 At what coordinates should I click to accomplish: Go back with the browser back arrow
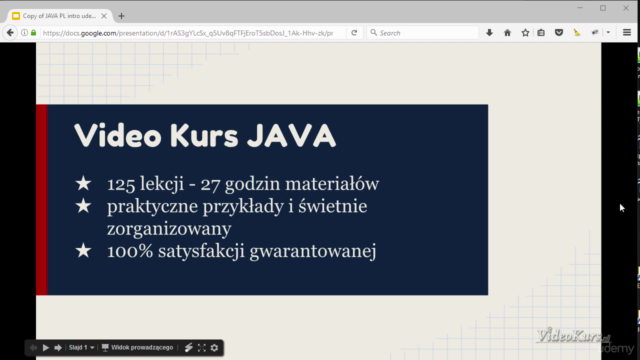(10, 33)
